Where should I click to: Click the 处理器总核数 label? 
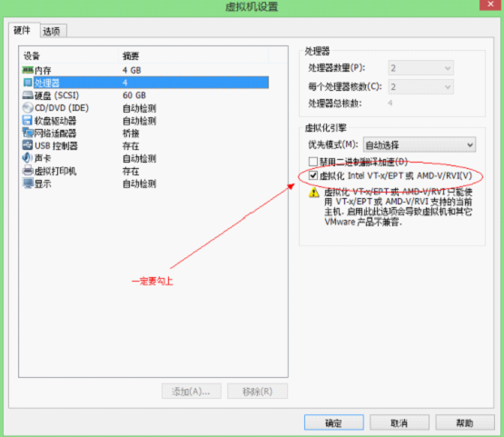335,104
